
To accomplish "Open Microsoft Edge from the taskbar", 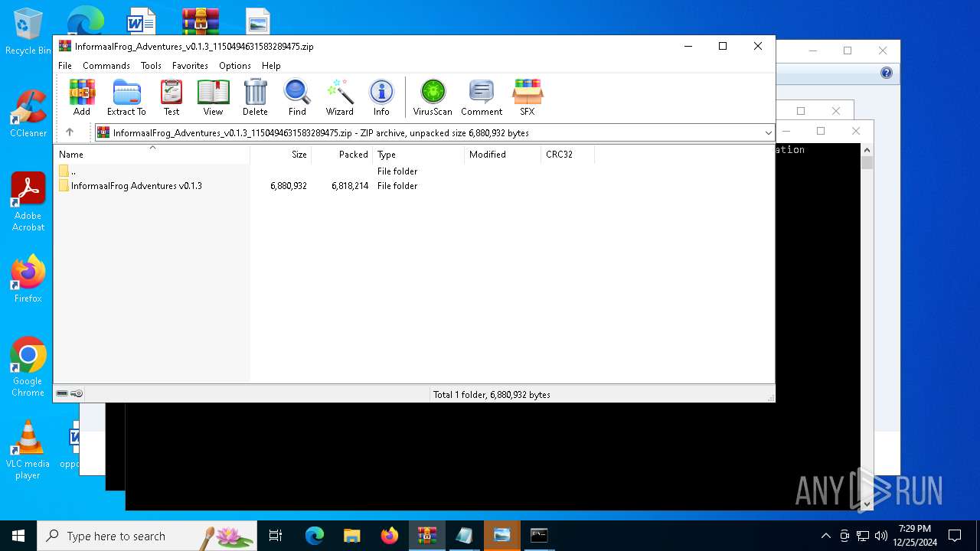I will (315, 536).
